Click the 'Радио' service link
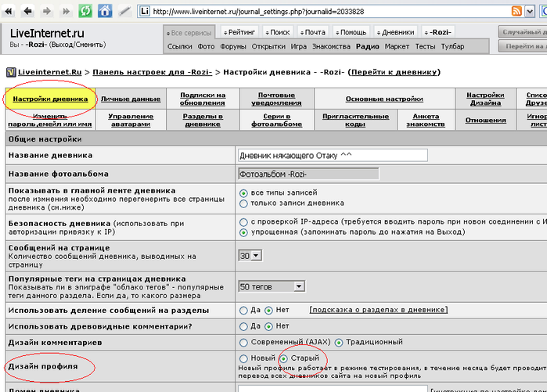547x392 pixels. tap(367, 46)
